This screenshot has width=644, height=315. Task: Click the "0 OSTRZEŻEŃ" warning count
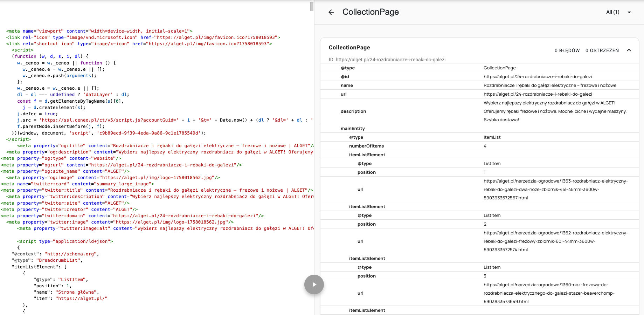[602, 50]
